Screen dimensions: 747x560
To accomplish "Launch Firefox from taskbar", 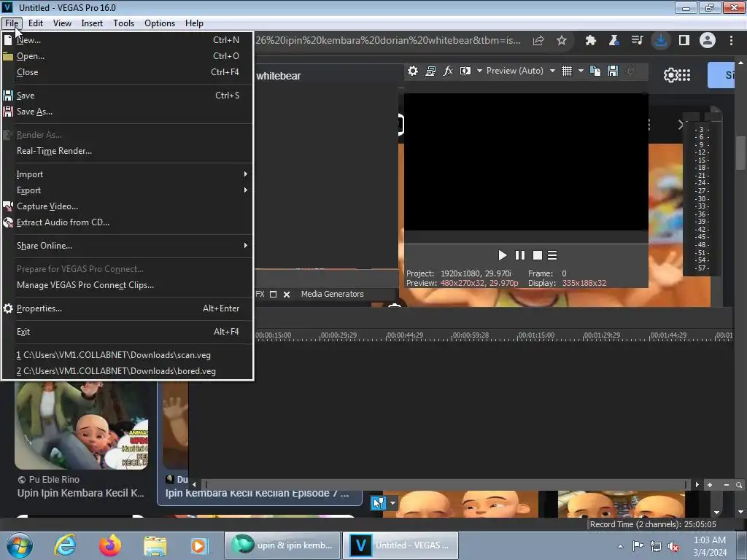I will click(110, 545).
